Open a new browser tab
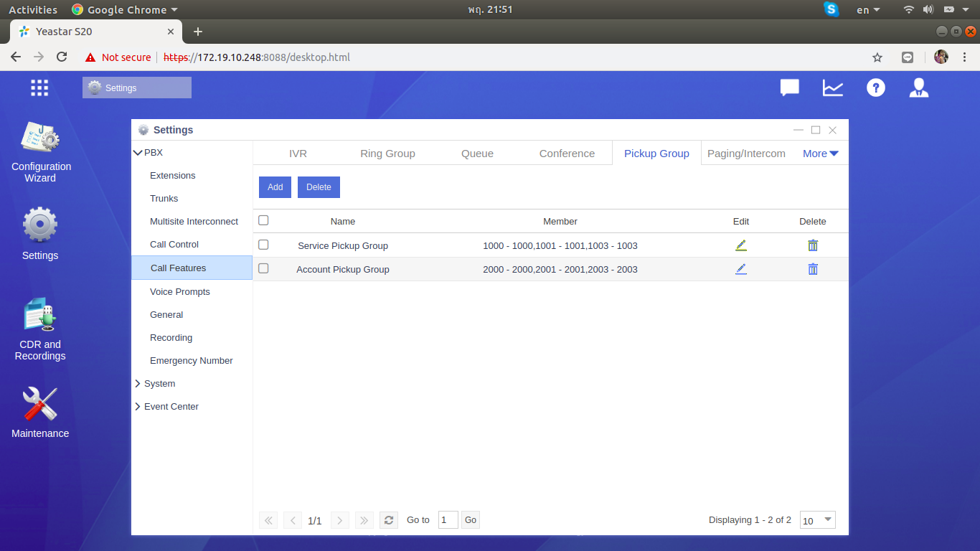 point(198,32)
